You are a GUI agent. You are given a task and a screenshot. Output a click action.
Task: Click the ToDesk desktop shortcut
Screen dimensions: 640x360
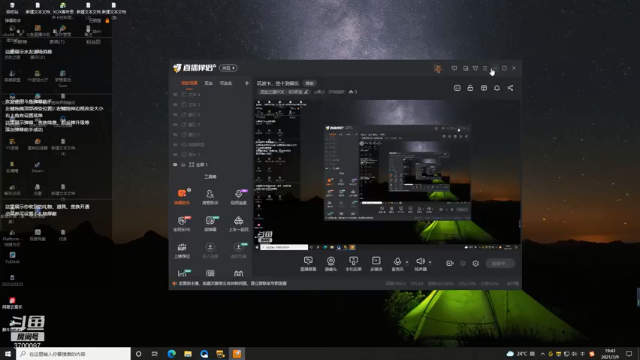(12, 258)
